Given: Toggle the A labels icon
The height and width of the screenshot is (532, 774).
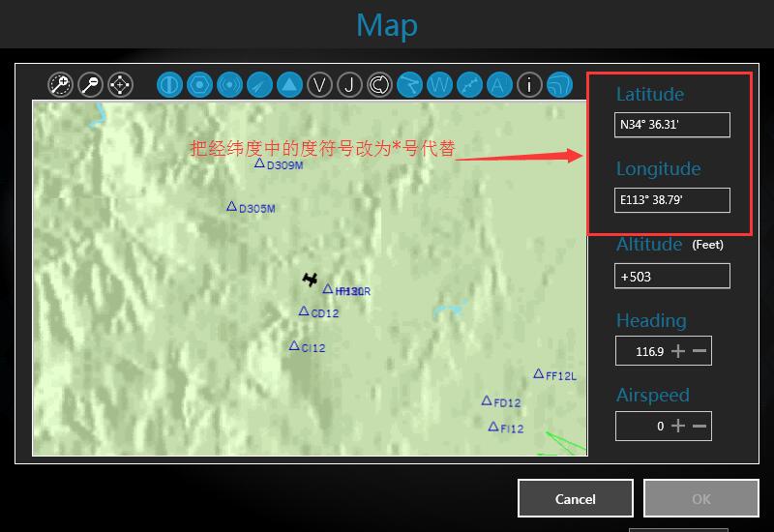Looking at the screenshot, I should click(499, 85).
